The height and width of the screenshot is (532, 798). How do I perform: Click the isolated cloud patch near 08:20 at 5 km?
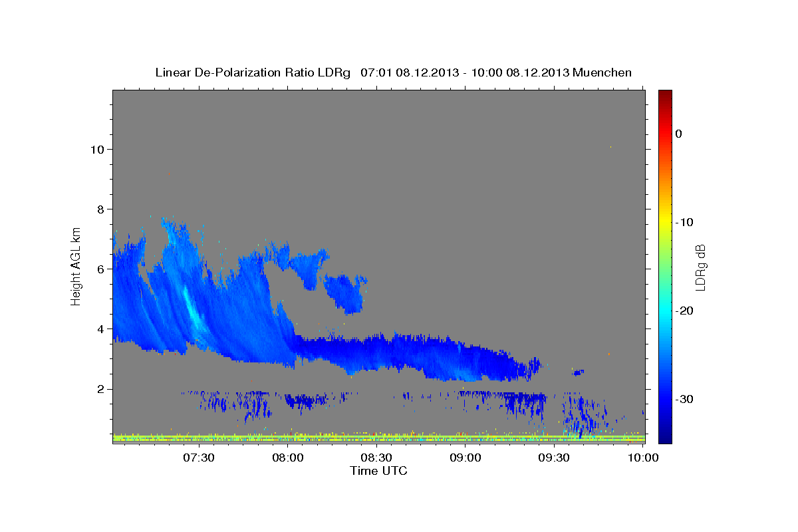346,293
